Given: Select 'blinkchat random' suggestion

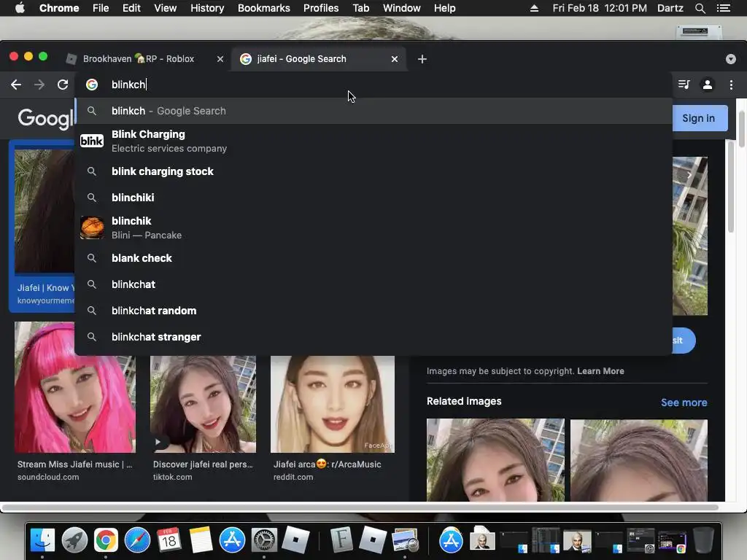Looking at the screenshot, I should (373, 311).
